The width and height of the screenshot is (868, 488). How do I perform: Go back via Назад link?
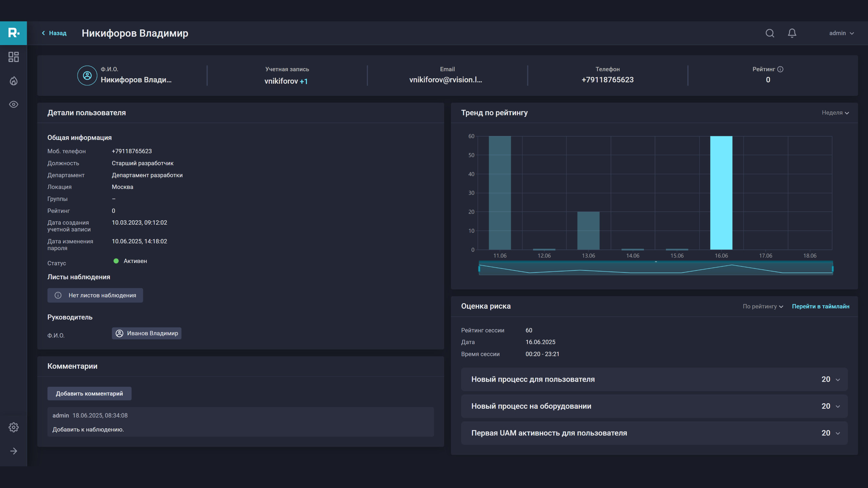click(54, 33)
